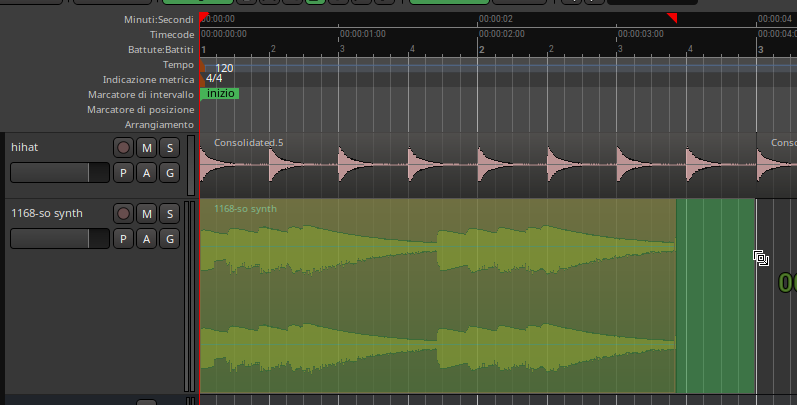
Task: Open the hihat group (G) menu
Action: [170, 173]
